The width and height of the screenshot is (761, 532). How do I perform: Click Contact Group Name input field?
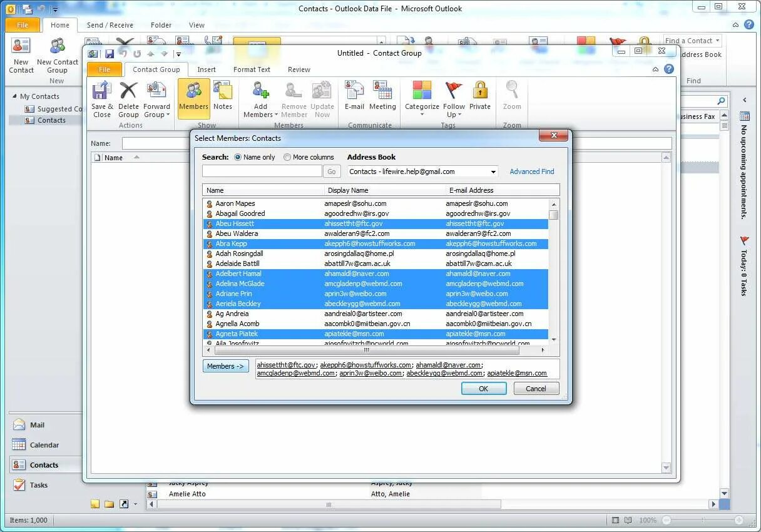point(397,143)
